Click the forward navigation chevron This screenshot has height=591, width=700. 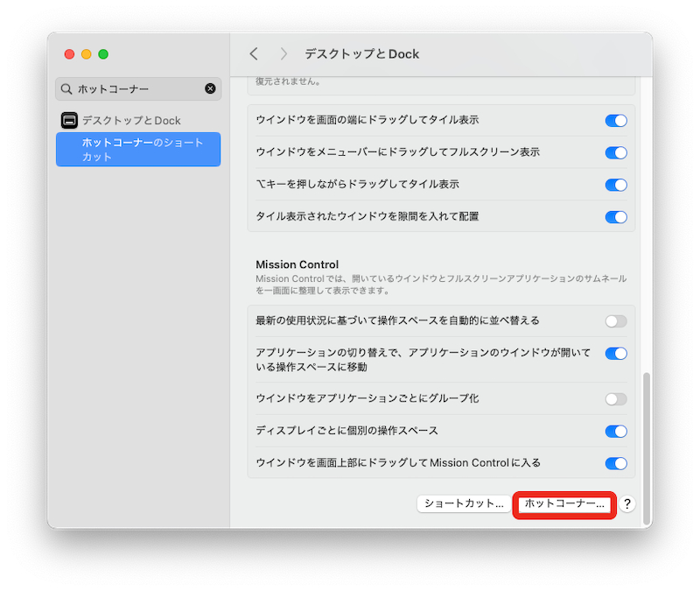283,54
